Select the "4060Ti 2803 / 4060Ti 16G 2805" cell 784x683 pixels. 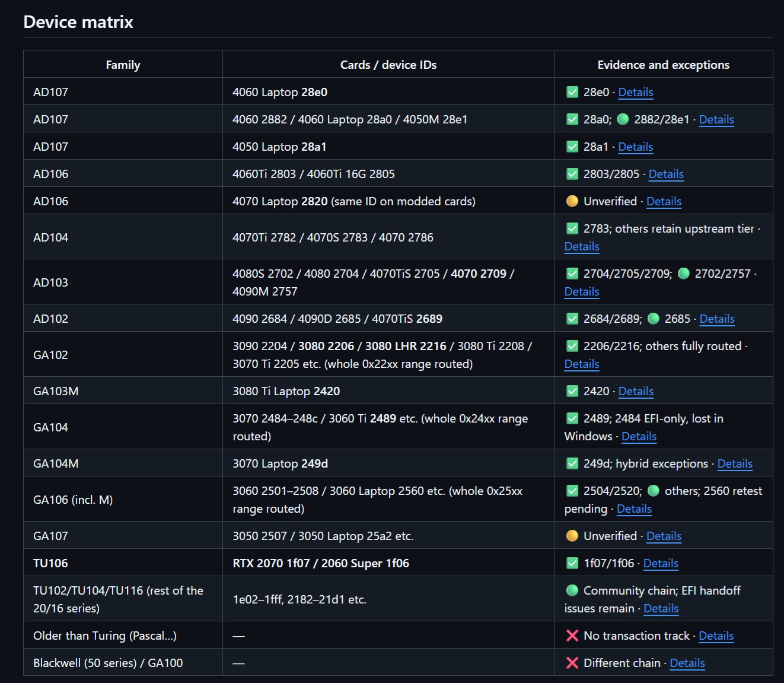[388, 174]
